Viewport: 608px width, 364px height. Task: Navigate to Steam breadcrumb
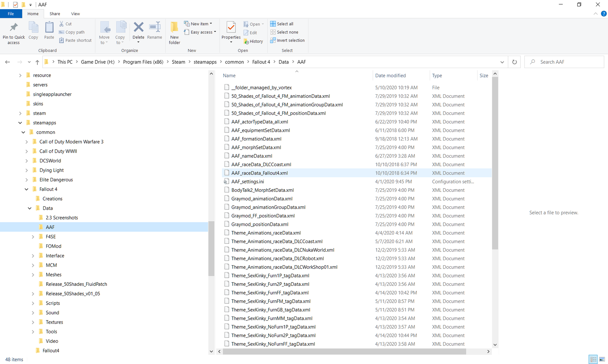[x=178, y=62]
